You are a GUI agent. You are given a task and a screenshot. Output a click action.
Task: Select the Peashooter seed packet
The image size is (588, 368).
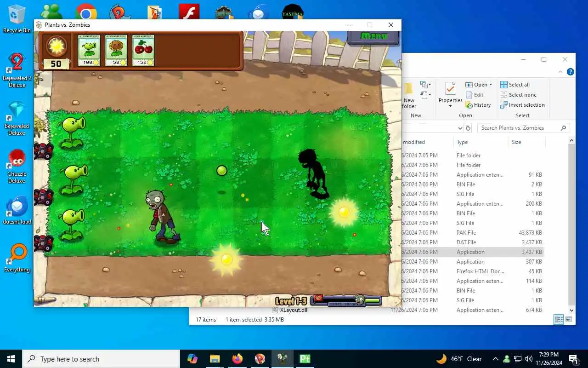pos(89,50)
